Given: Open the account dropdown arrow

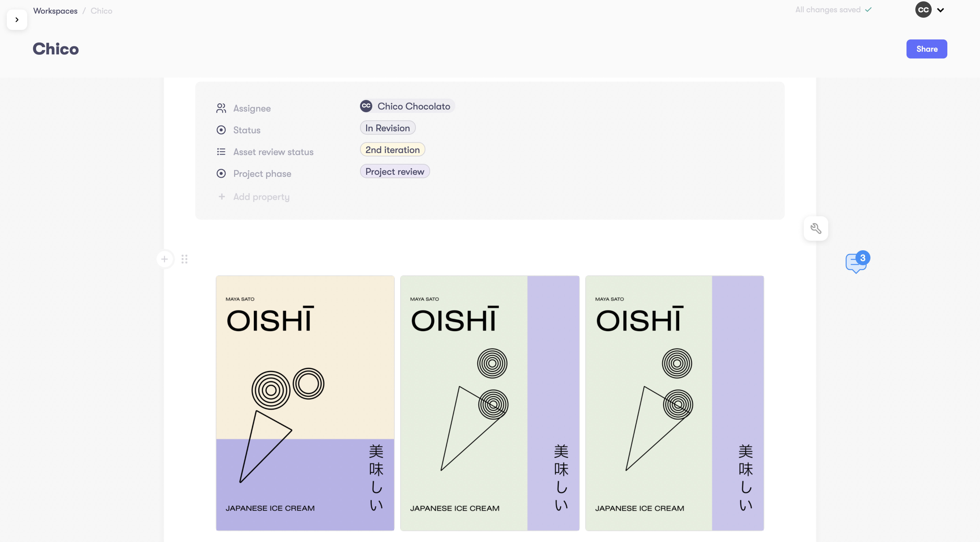Looking at the screenshot, I should 940,10.
